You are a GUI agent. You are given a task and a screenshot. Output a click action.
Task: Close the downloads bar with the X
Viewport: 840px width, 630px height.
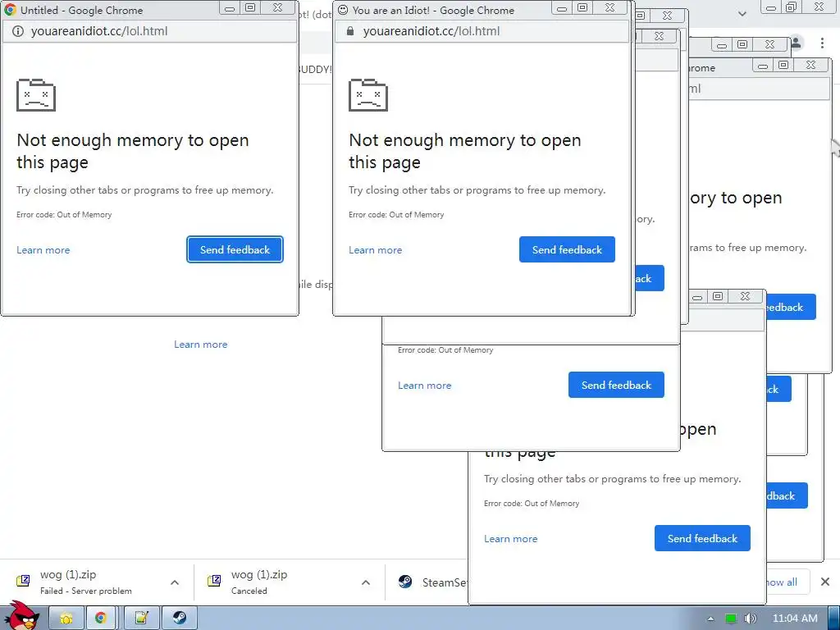pyautogui.click(x=825, y=582)
